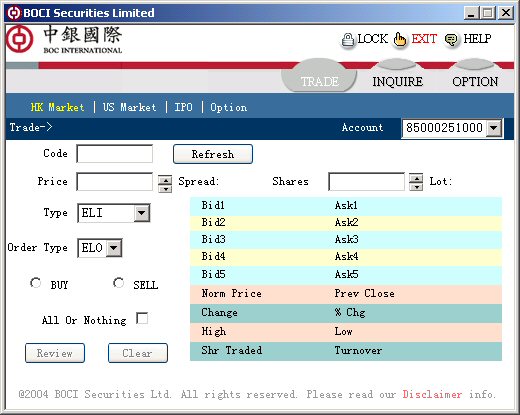Click the Shr Traded label
This screenshot has height=415, width=520.
[232, 350]
